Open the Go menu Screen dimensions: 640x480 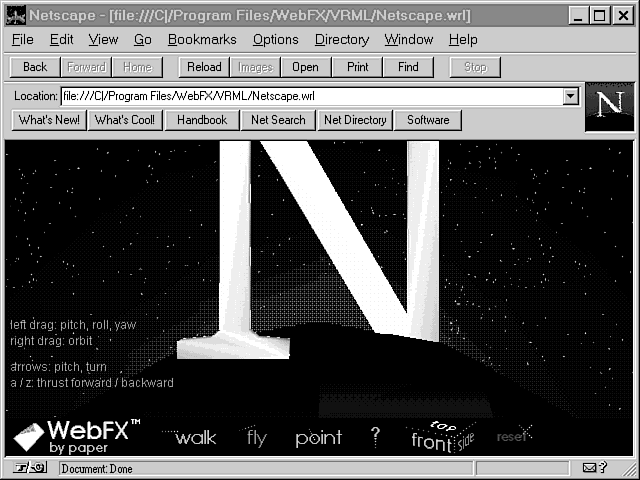(x=142, y=40)
